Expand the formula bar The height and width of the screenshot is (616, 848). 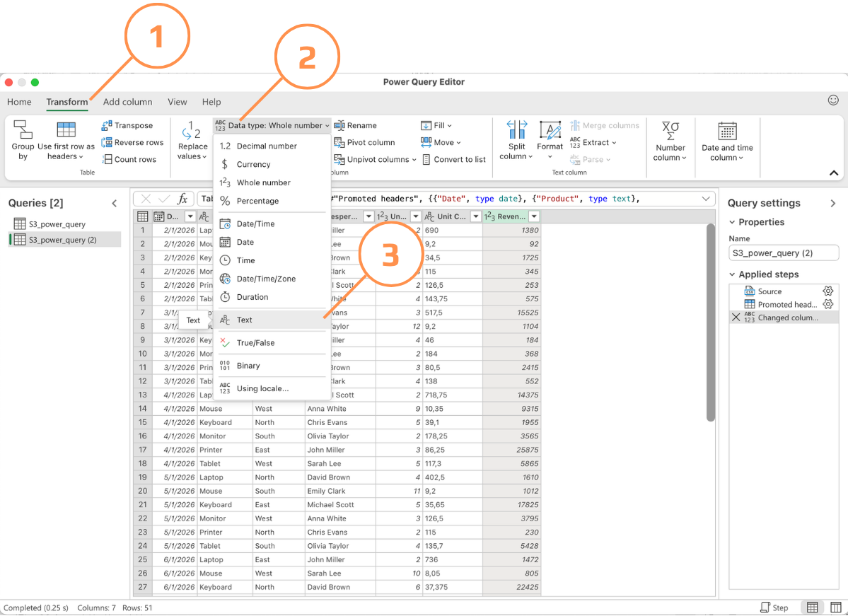pos(706,199)
